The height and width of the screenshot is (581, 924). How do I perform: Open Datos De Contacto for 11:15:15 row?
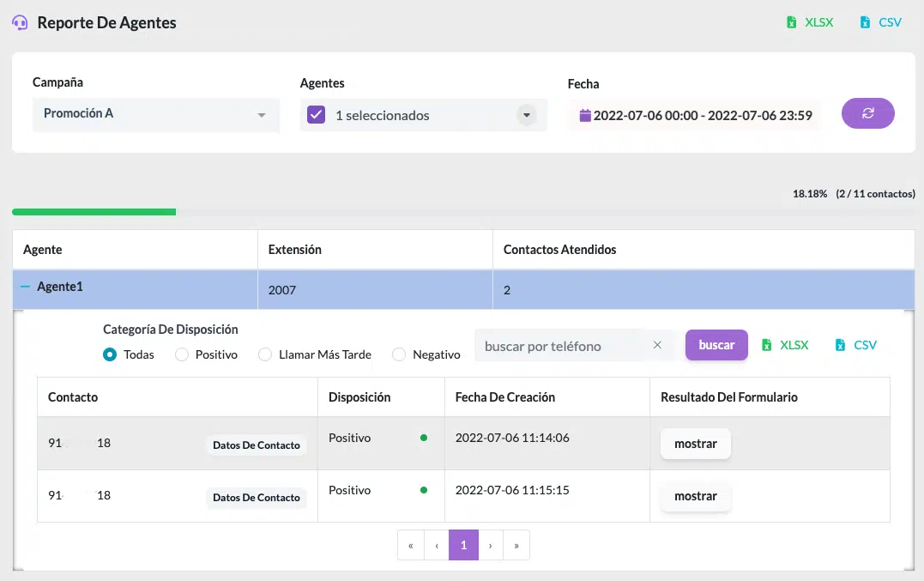coord(257,498)
